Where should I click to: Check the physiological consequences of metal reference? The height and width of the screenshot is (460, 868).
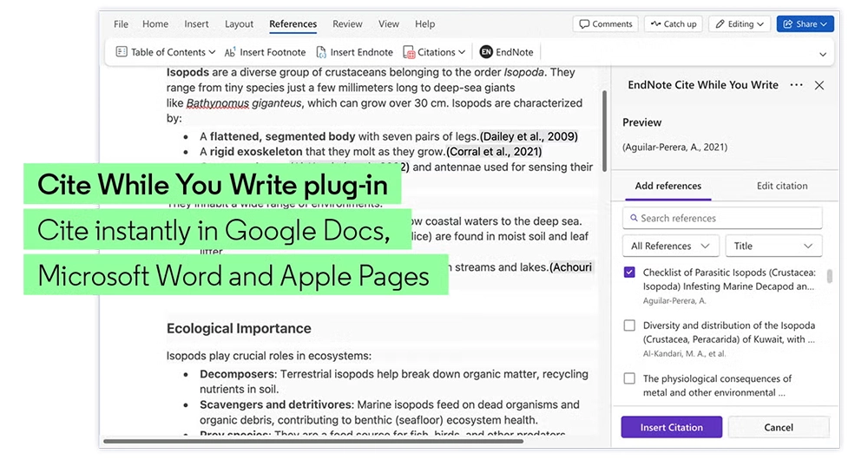coord(629,378)
